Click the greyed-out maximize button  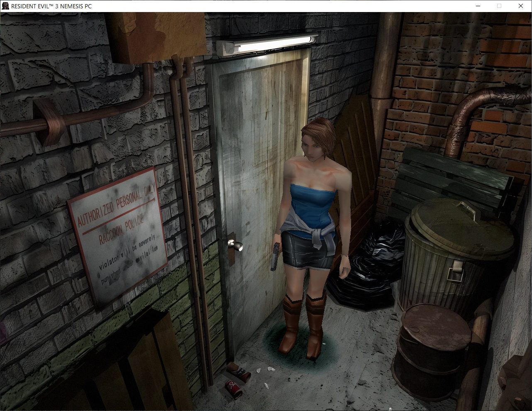499,6
